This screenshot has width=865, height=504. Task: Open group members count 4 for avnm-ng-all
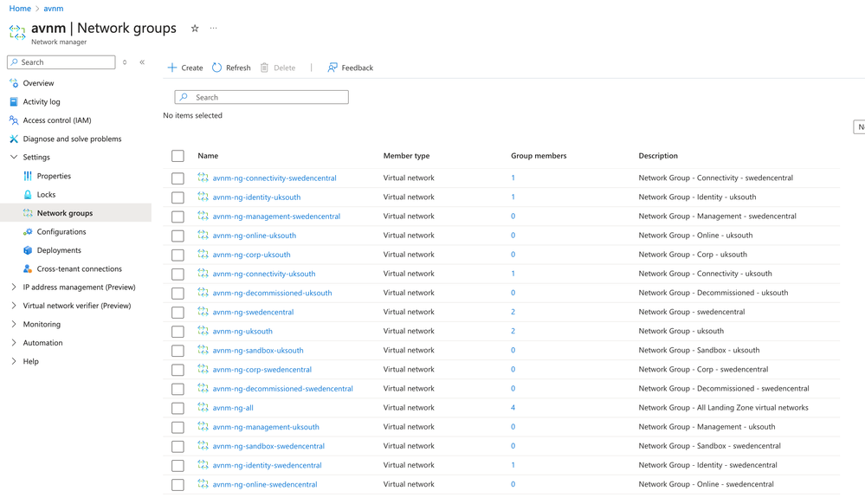[513, 407]
